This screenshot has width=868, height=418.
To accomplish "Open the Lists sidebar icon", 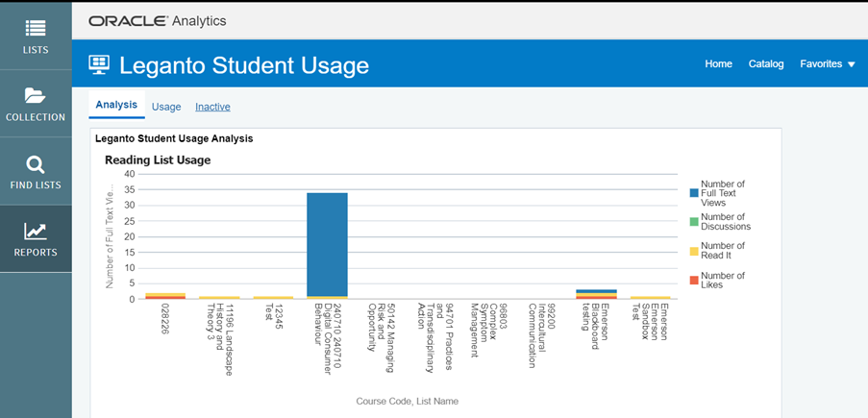I will [36, 29].
